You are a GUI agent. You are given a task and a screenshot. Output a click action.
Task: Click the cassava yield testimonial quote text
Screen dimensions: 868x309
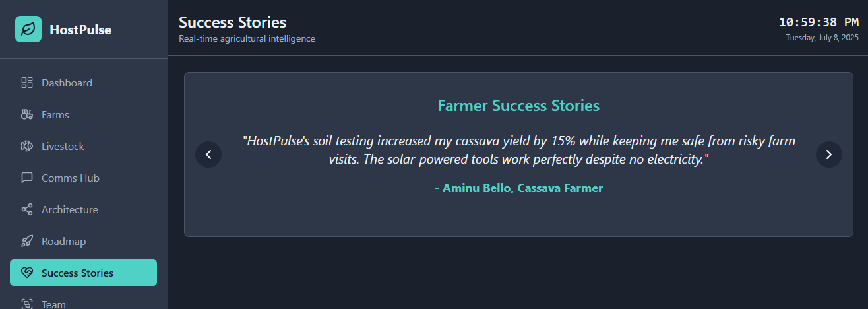518,150
